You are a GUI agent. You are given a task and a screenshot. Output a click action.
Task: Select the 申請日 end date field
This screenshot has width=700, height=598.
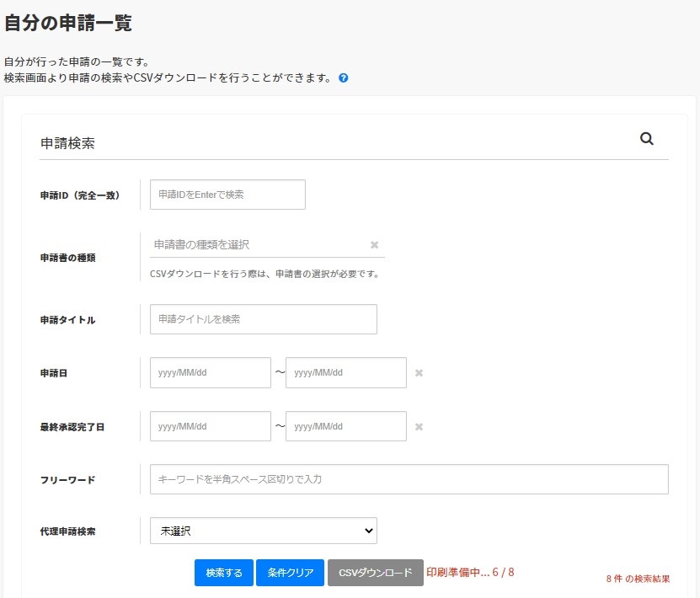pos(345,373)
